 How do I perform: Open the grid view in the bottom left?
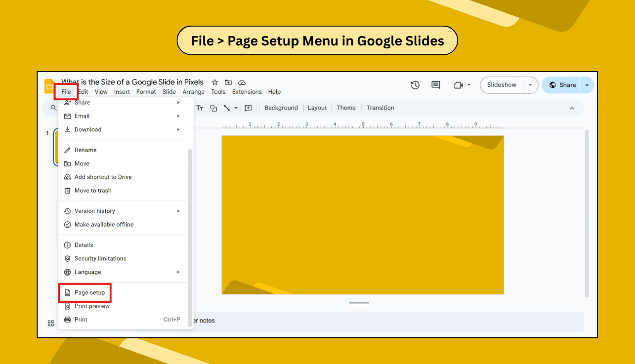pyautogui.click(x=50, y=323)
